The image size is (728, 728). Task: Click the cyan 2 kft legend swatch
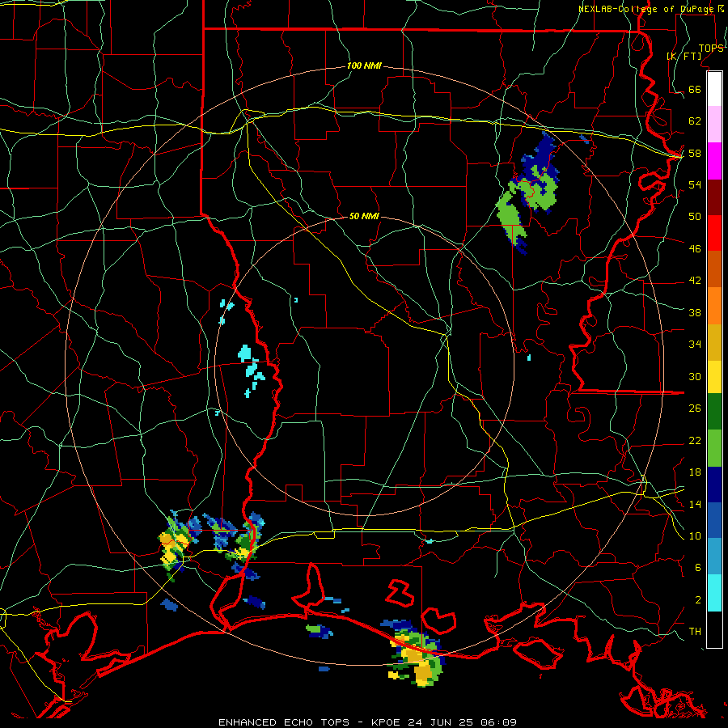(714, 593)
